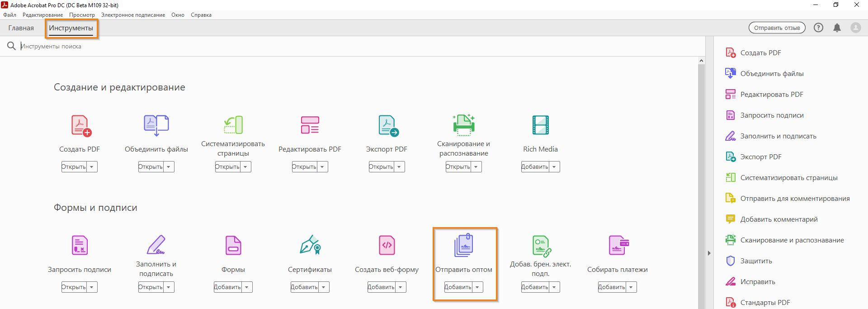Click the vertical scrollbar up arrow
Image resolution: width=868 pixels, height=309 pixels.
coord(701,61)
